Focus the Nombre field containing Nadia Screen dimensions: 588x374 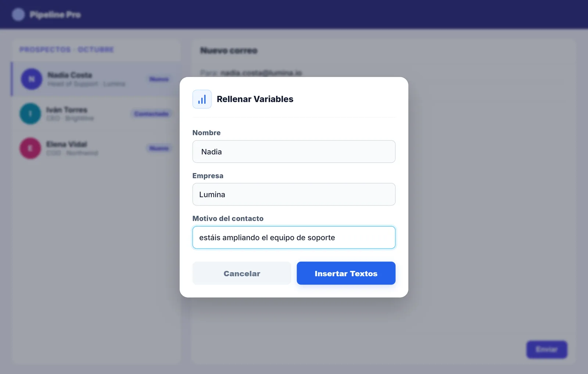[294, 151]
